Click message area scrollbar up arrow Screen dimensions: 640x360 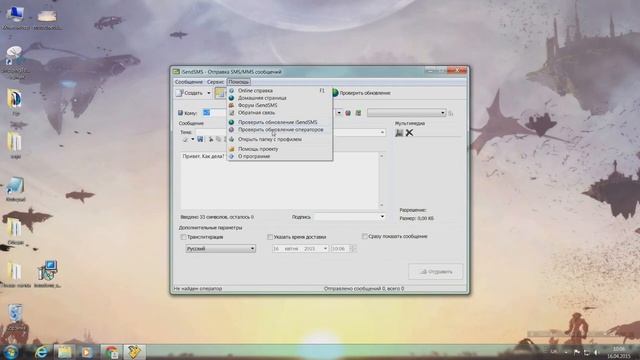(382, 156)
